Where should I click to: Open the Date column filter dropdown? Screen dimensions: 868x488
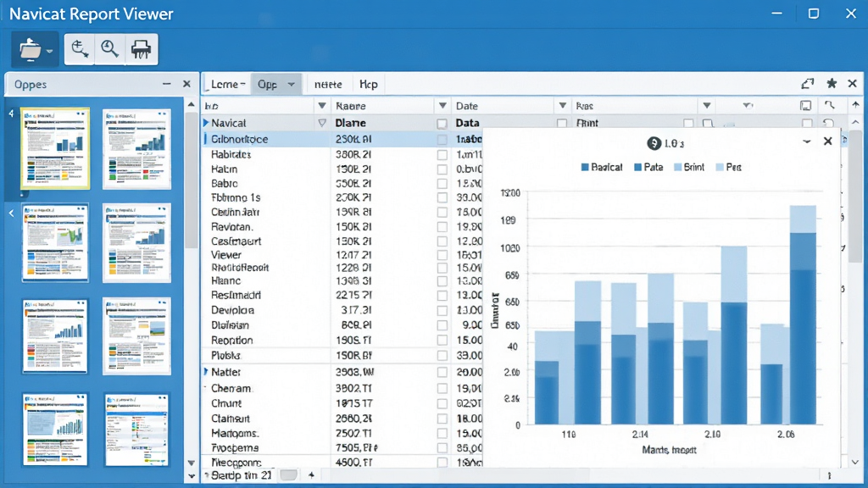(x=563, y=105)
